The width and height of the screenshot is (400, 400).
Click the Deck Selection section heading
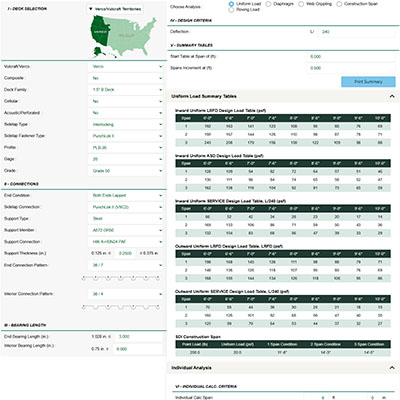27,9
